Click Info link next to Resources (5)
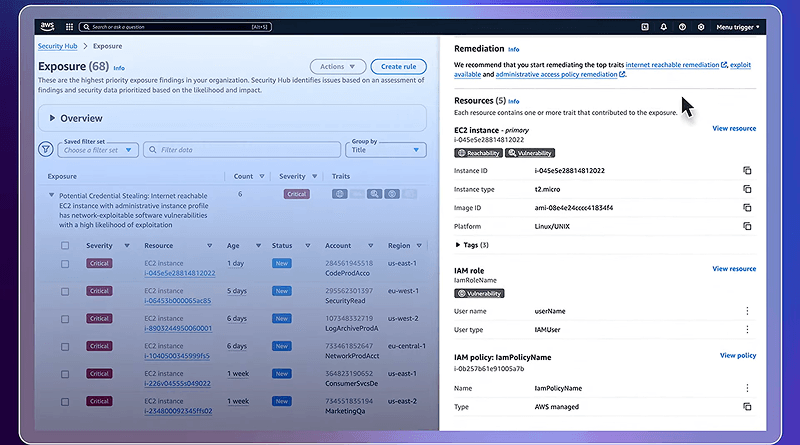This screenshot has height=445, width=800. 514,102
